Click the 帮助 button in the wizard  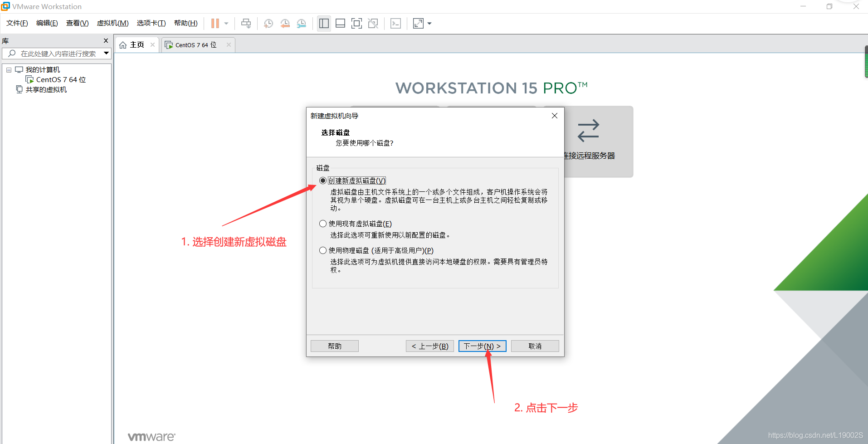pyautogui.click(x=335, y=346)
